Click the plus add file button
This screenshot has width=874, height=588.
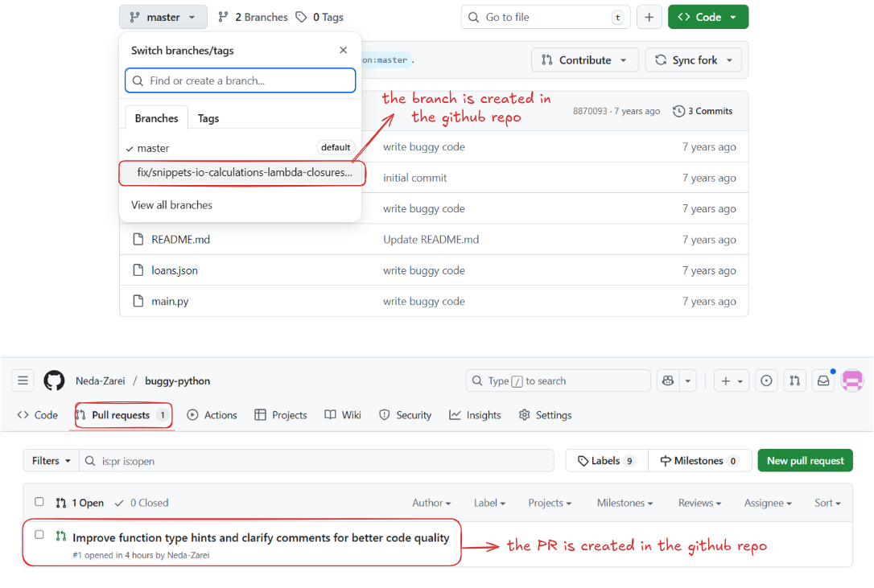(649, 17)
